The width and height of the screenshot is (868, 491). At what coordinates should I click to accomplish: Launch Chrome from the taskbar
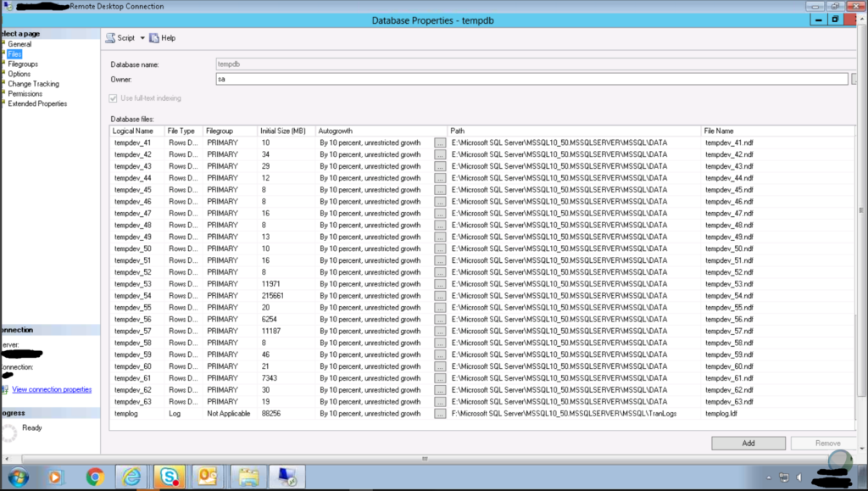point(95,477)
